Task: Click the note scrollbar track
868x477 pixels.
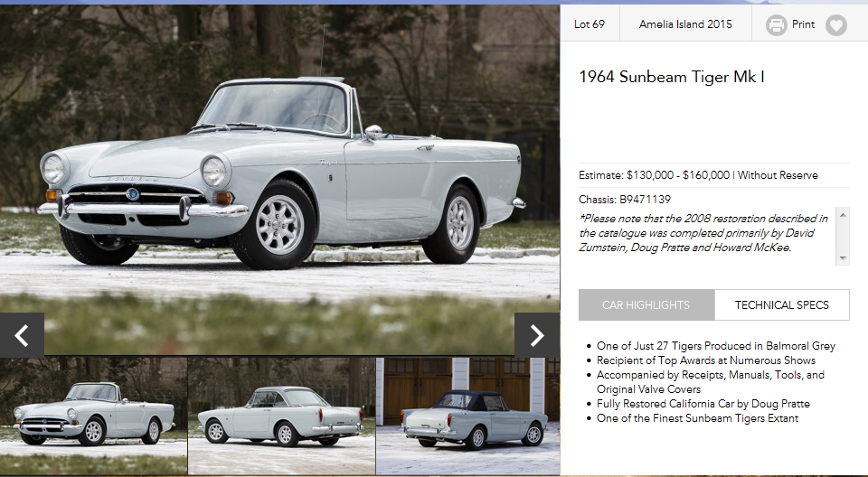Action: pos(843,237)
